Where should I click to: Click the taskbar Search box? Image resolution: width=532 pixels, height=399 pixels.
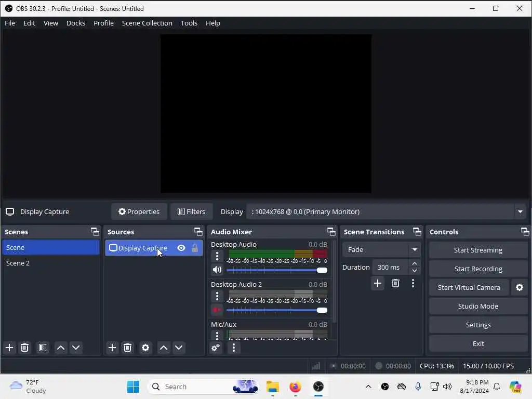tap(203, 387)
